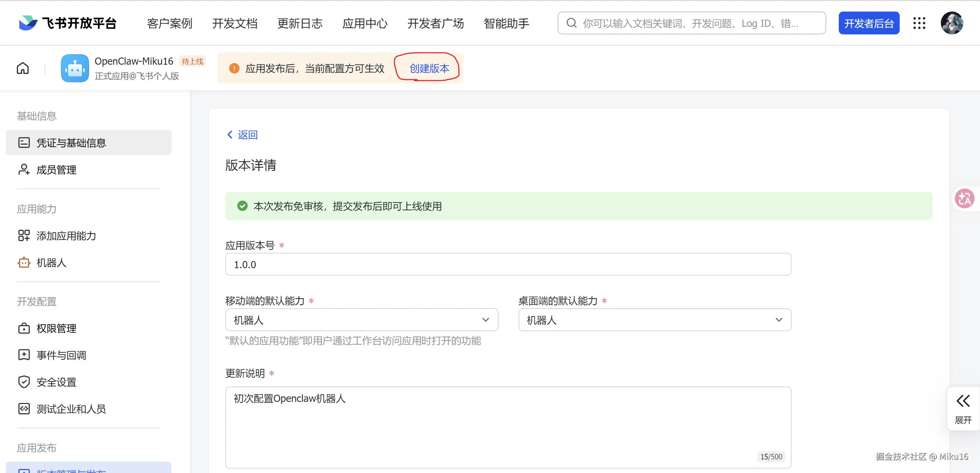Click the 应用版本号 input field
Screen dimensions: 980x473
pyautogui.click(x=508, y=264)
